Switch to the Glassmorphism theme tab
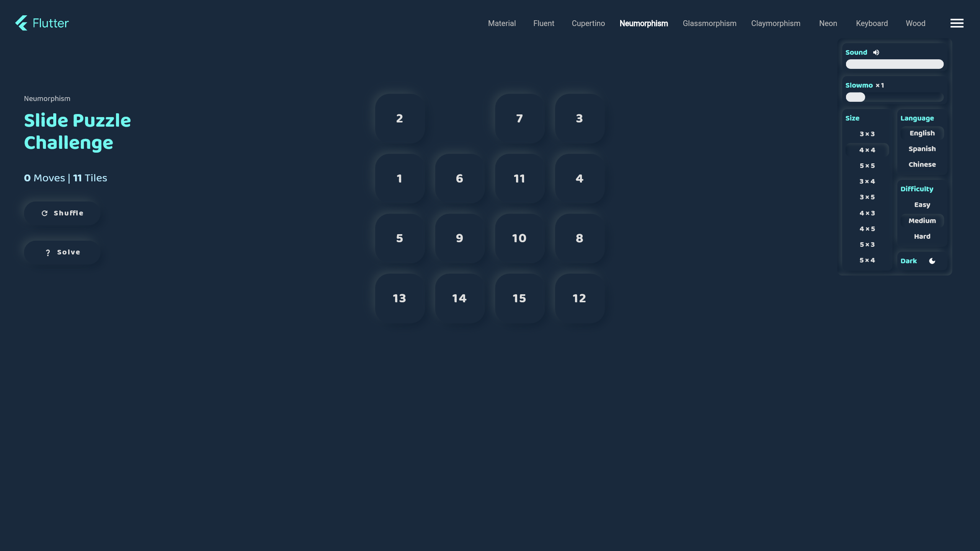Viewport: 980px width, 551px height. (709, 23)
